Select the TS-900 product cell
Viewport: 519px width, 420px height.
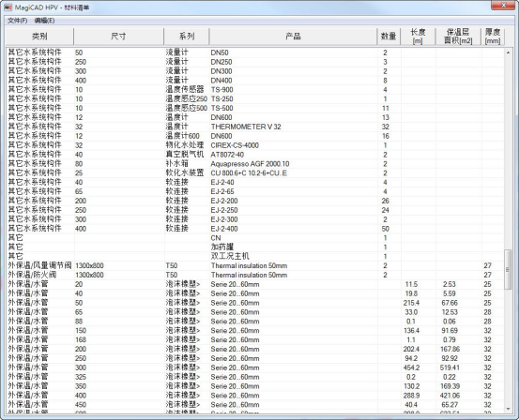(222, 90)
